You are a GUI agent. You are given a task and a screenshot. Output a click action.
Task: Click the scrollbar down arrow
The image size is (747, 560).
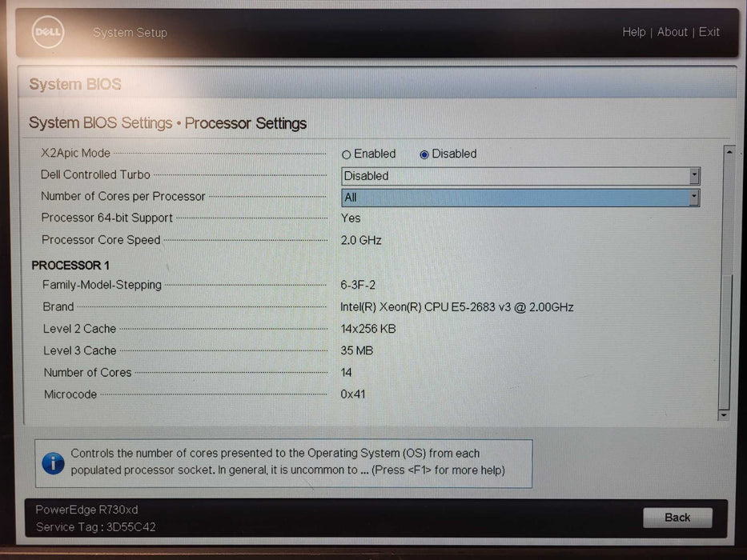(x=724, y=415)
